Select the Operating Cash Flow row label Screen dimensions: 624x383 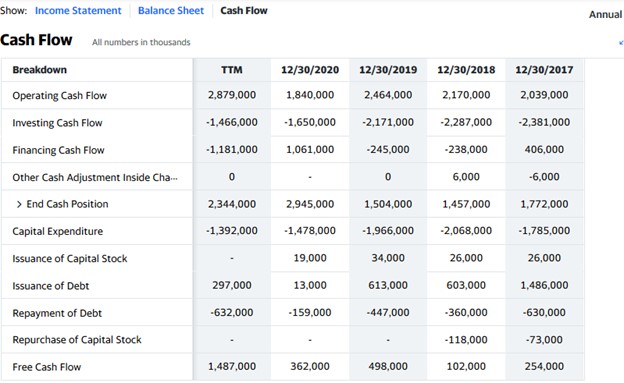point(59,96)
